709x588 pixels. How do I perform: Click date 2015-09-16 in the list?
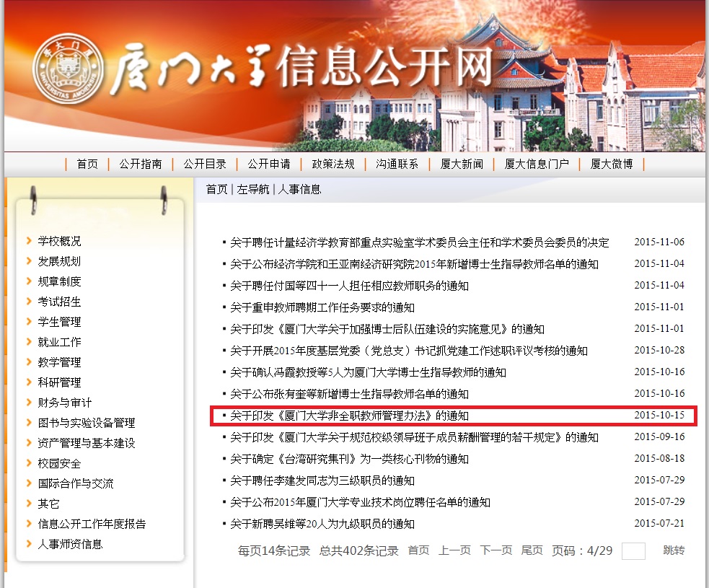click(659, 437)
